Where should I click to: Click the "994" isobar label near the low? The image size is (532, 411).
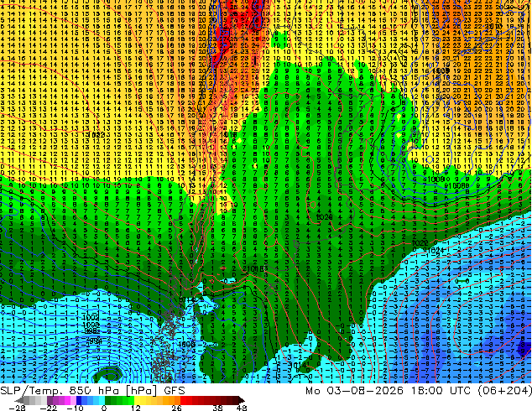click(x=94, y=341)
